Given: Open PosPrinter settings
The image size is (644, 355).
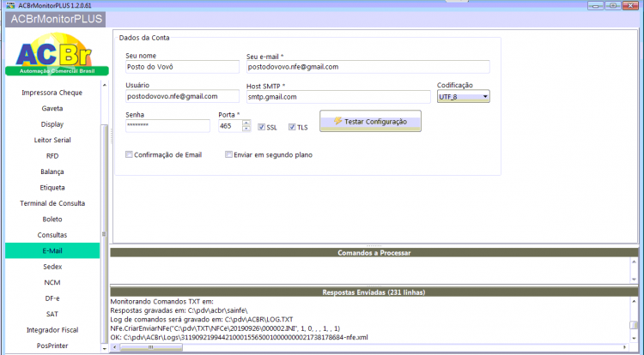Looking at the screenshot, I should (x=52, y=346).
